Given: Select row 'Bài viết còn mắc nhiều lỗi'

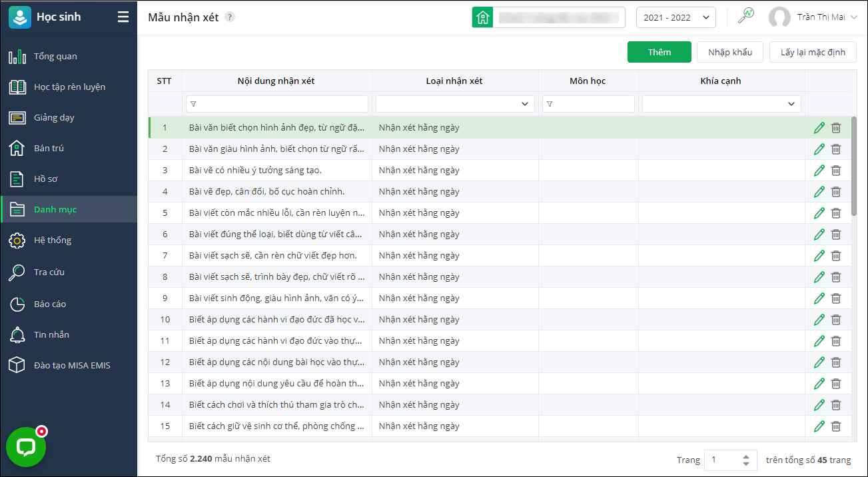Looking at the screenshot, I should (500, 213).
